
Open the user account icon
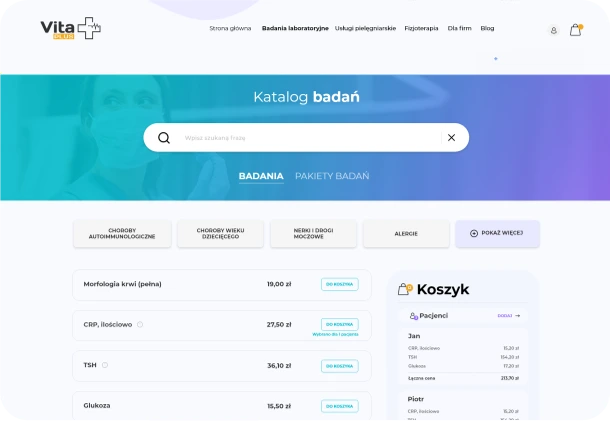point(554,30)
